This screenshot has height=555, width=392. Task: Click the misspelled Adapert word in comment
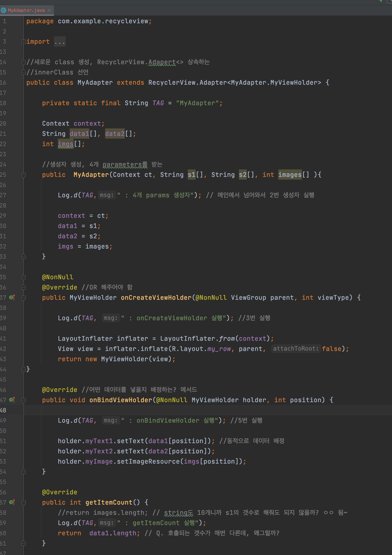pyautogui.click(x=162, y=62)
